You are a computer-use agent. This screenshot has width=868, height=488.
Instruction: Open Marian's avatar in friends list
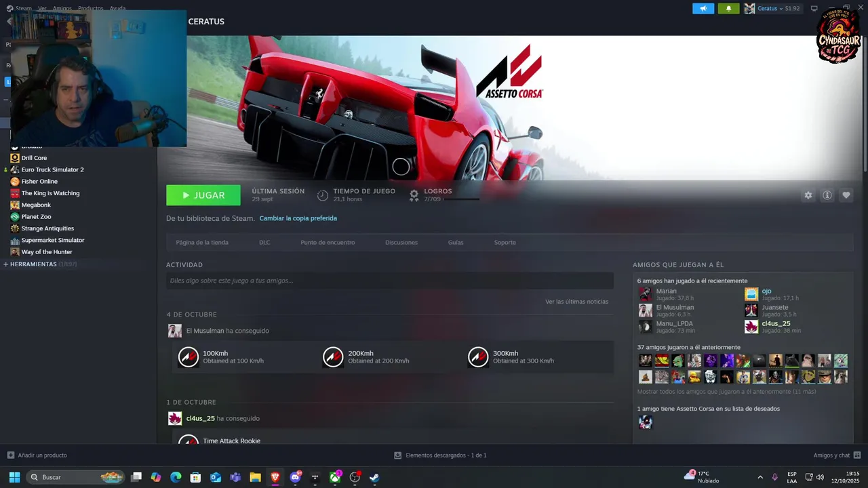tap(645, 294)
